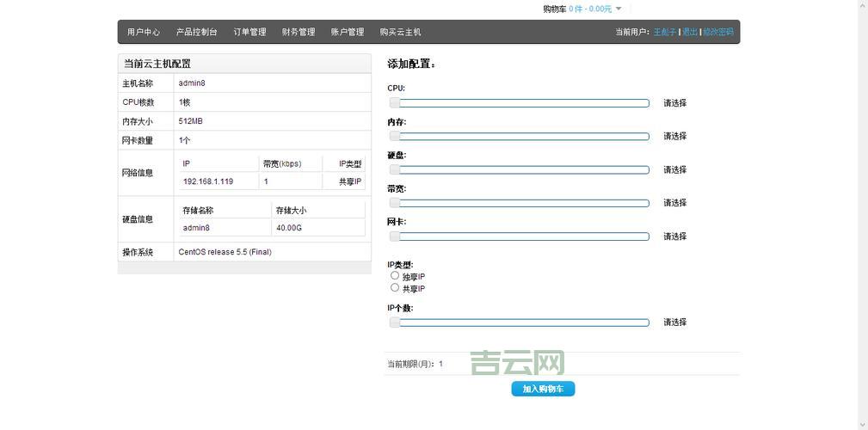This screenshot has height=430, width=868.
Task: Click the 添加配置 heading
Action: [x=410, y=64]
